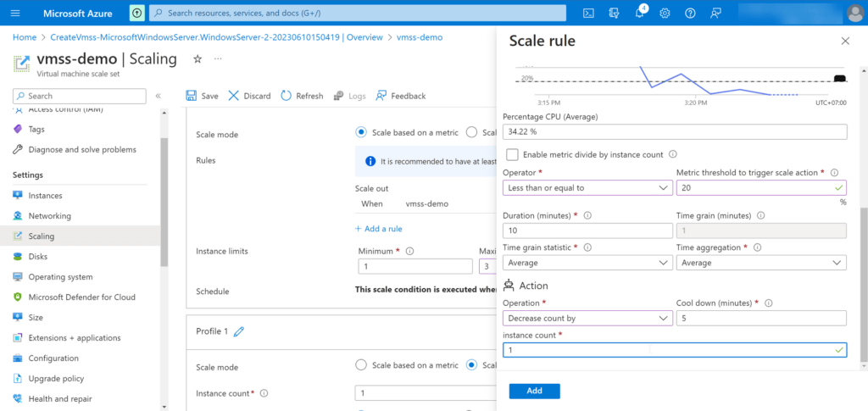
Task: Show info for Instance count field
Action: (264, 393)
